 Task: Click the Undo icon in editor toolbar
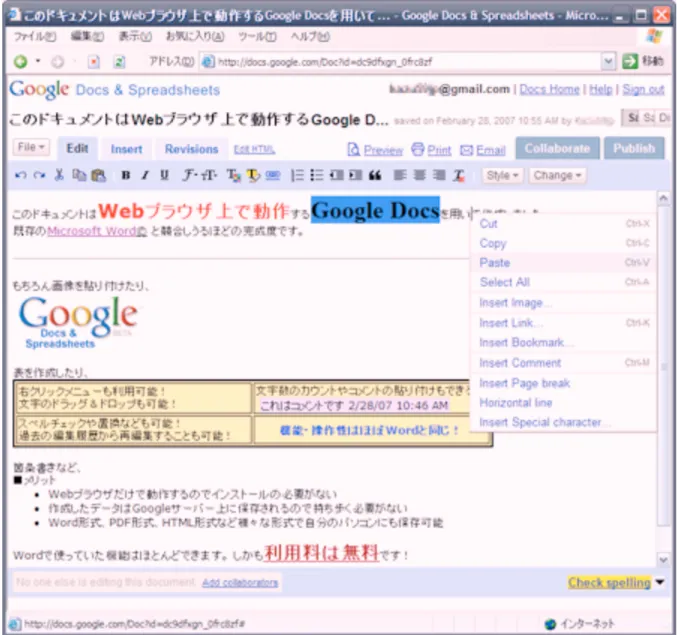(x=20, y=175)
